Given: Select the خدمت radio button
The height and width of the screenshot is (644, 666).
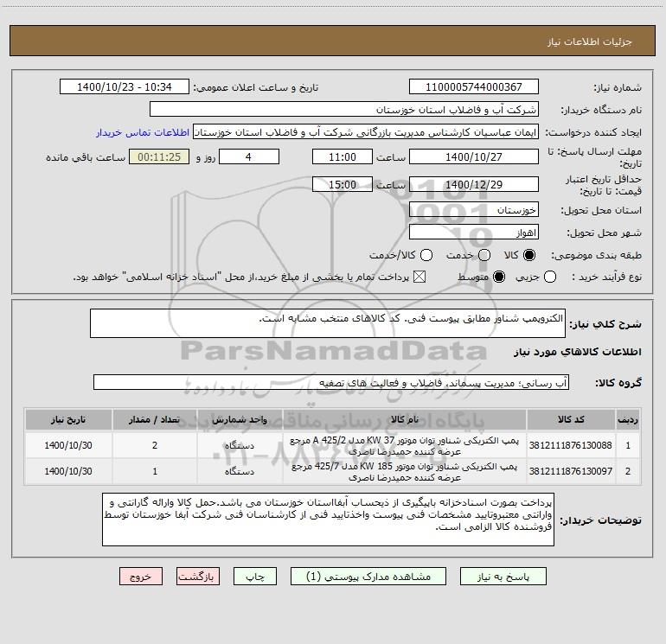Looking at the screenshot, I should click(484, 255).
